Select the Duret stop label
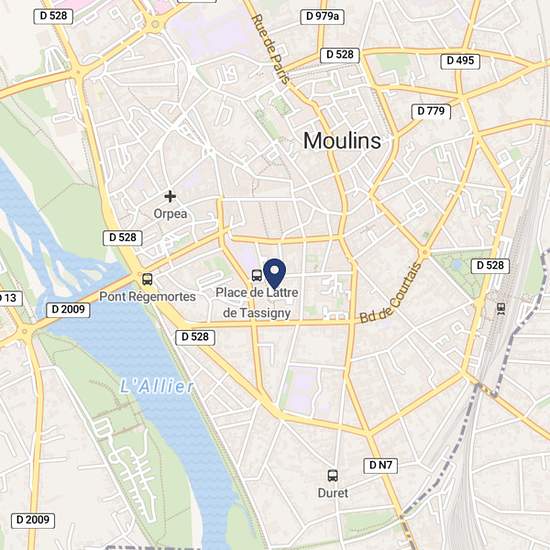550x550 pixels. 333,493
